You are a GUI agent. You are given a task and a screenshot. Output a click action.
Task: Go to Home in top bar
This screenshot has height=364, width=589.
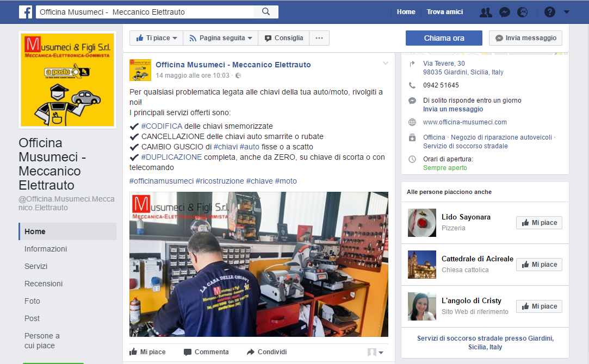coord(406,12)
